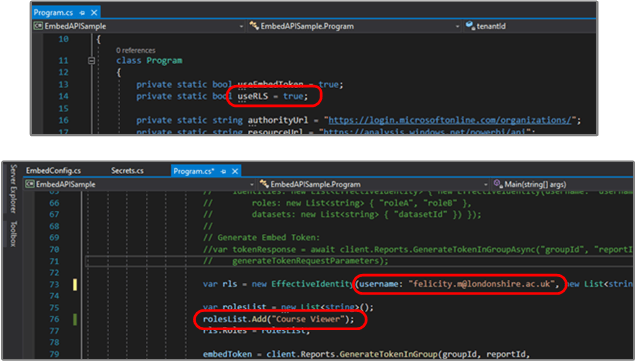
Task: Click the GenerateTokenInGroup call on line 79
Action: click(x=389, y=355)
